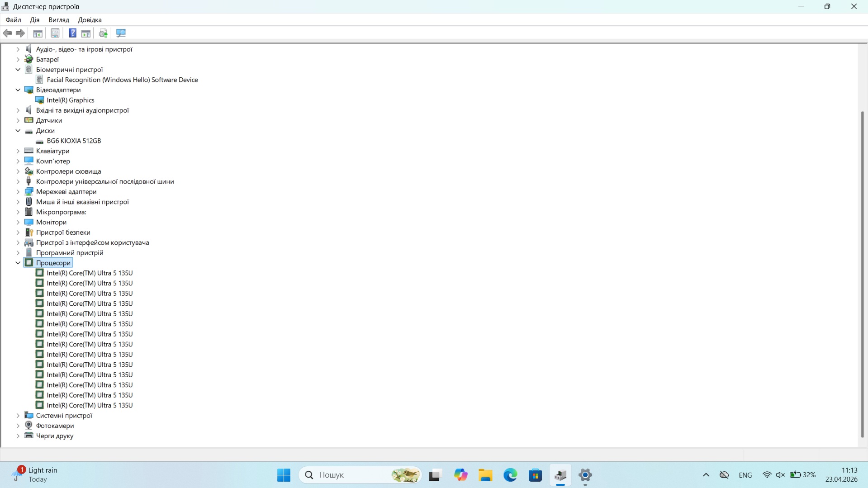Select the Intel(R) Graphics adapter
Viewport: 868px width, 488px height.
71,100
